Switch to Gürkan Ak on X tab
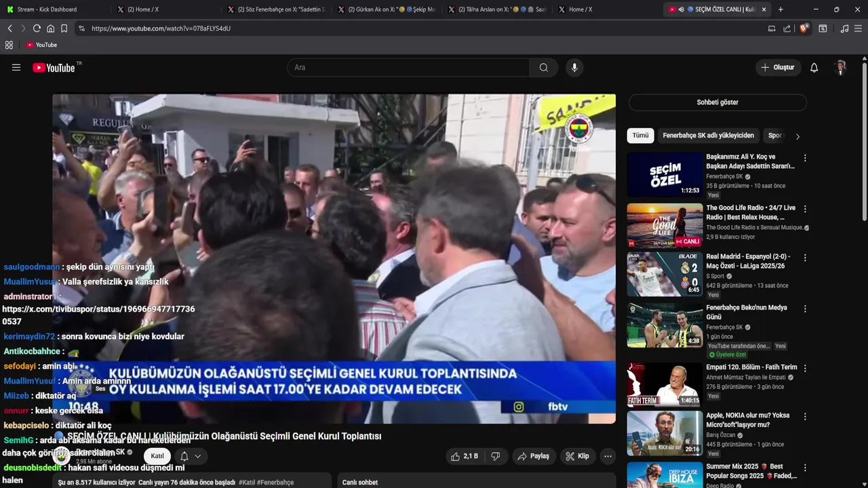This screenshot has width=868, height=488. click(387, 9)
